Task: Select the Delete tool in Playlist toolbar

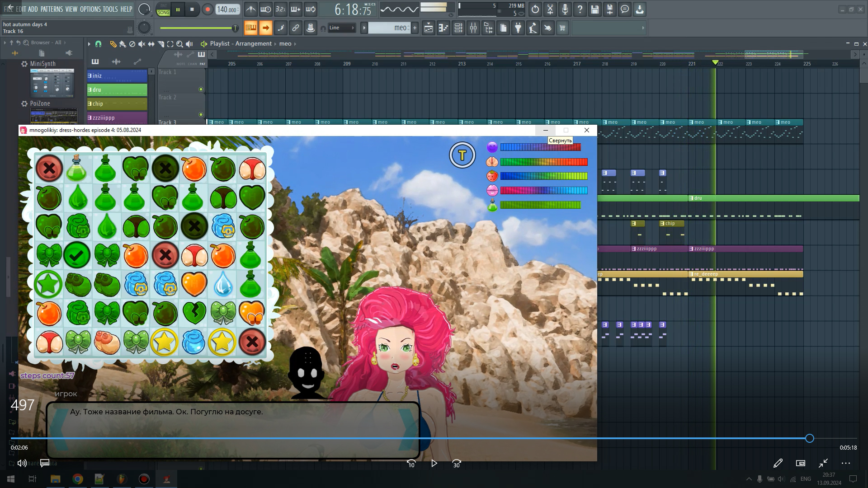Action: (132, 44)
